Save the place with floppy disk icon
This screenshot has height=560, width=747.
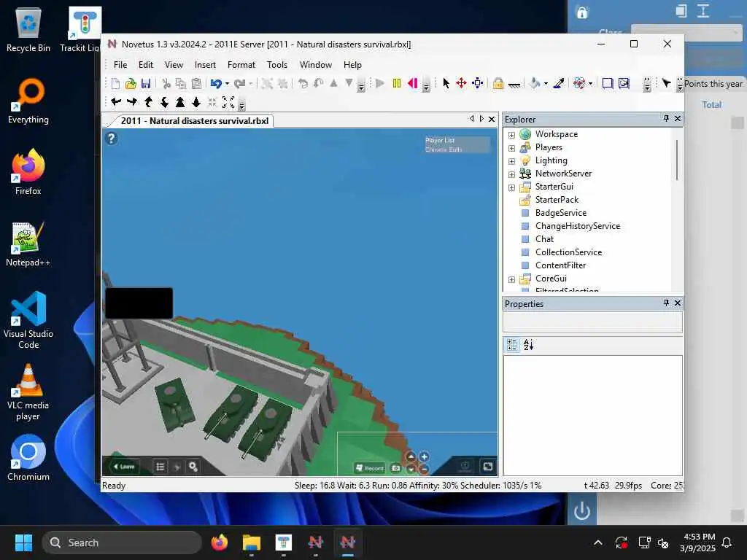click(x=146, y=84)
